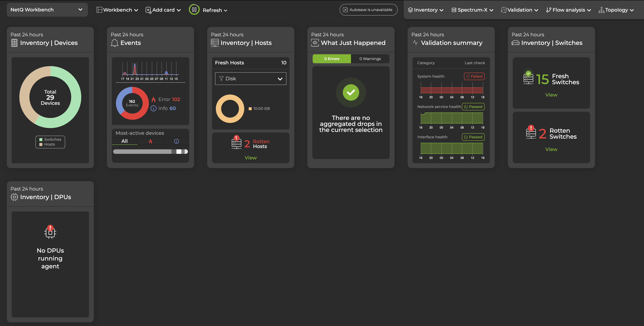Open the Add card panel
Viewport: 644px width, 326px height.
click(x=162, y=10)
